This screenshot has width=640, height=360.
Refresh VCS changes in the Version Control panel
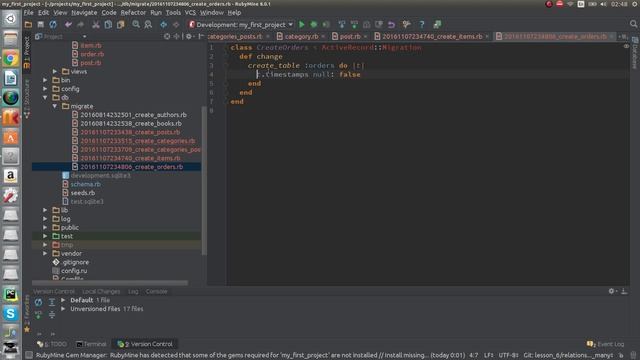click(38, 302)
